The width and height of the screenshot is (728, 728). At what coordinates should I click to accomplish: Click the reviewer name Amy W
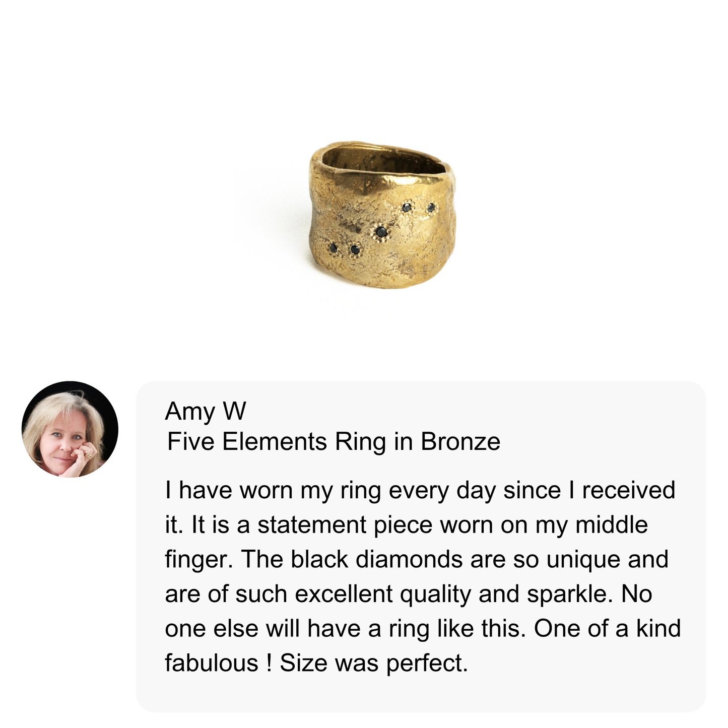205,411
